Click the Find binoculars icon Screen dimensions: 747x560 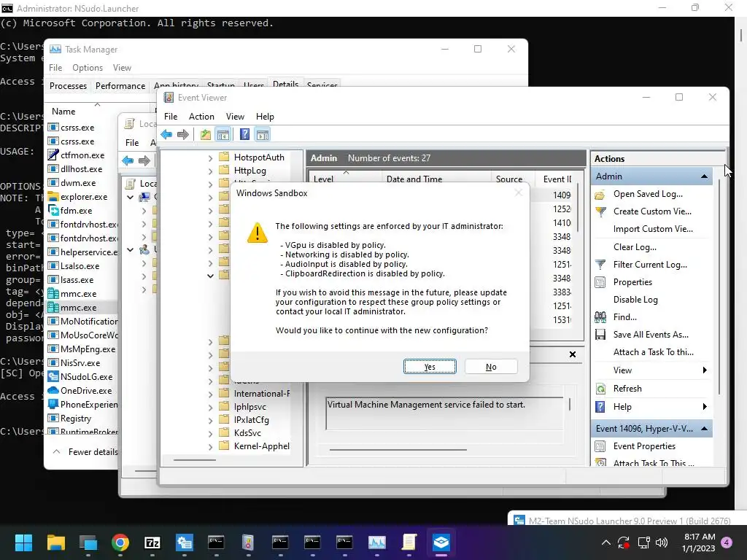coord(600,317)
